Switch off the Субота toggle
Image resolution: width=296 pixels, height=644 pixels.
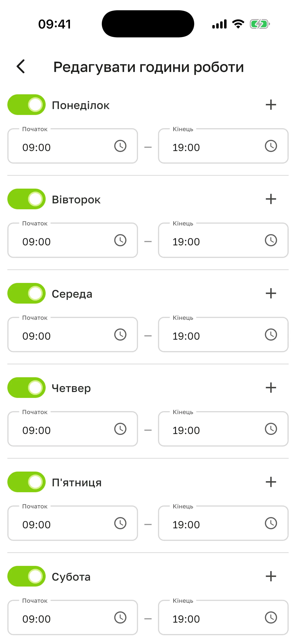[x=27, y=576]
